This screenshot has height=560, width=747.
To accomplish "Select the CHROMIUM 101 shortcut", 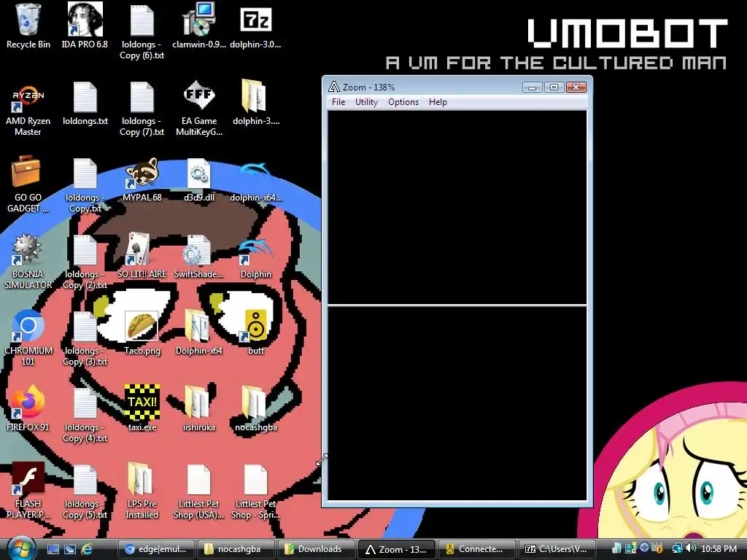I will 28,338.
